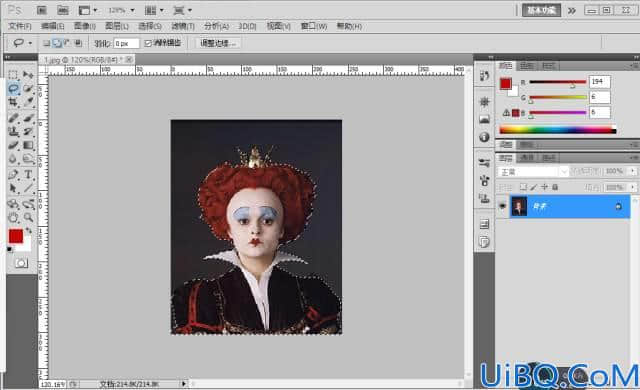
Task: Toggle Lock All for the layer
Action: 555,187
